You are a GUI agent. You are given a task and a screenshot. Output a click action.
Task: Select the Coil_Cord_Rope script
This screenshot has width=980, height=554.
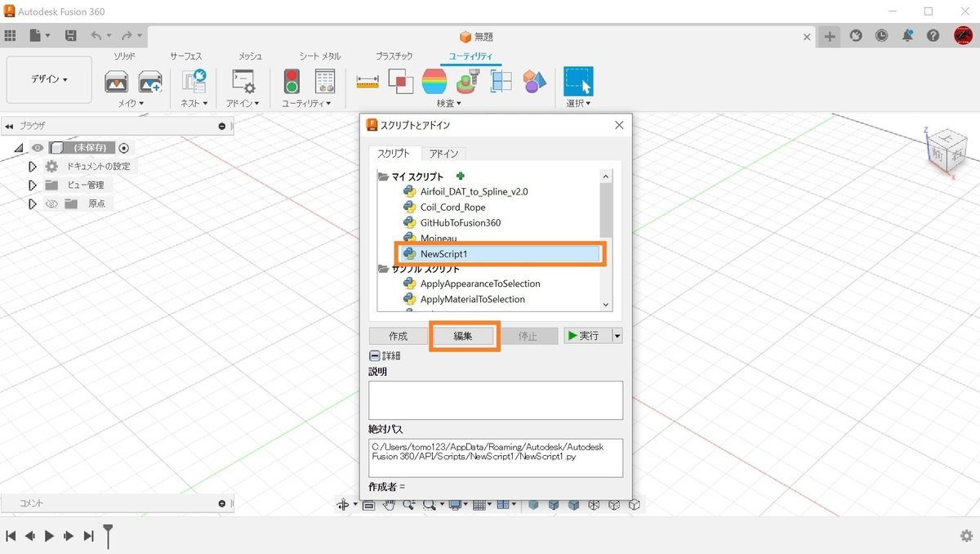pyautogui.click(x=452, y=208)
